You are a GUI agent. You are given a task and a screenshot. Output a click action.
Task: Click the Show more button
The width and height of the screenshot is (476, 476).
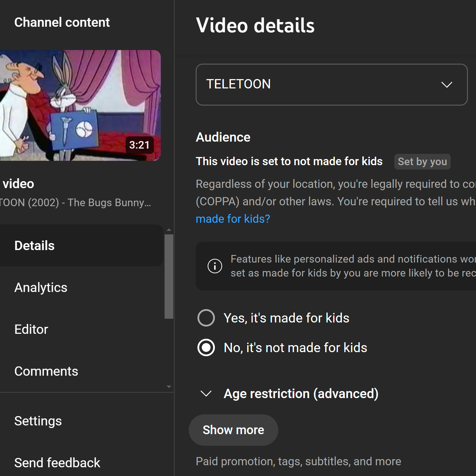point(233,430)
